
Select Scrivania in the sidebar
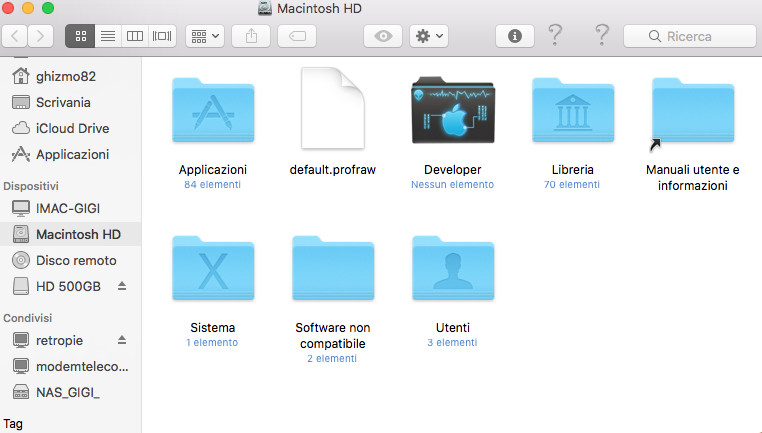(x=70, y=103)
